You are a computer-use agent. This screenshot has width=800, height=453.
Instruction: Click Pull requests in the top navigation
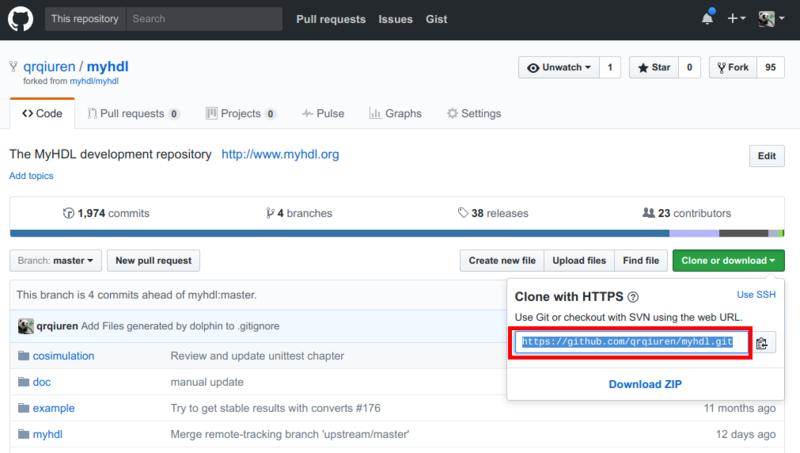[x=331, y=19]
